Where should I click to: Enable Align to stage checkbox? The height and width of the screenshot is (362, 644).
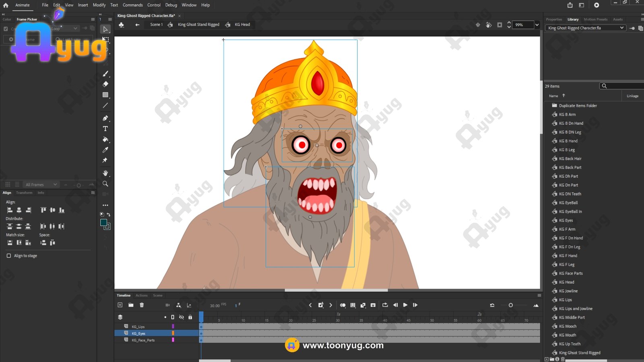(x=8, y=255)
